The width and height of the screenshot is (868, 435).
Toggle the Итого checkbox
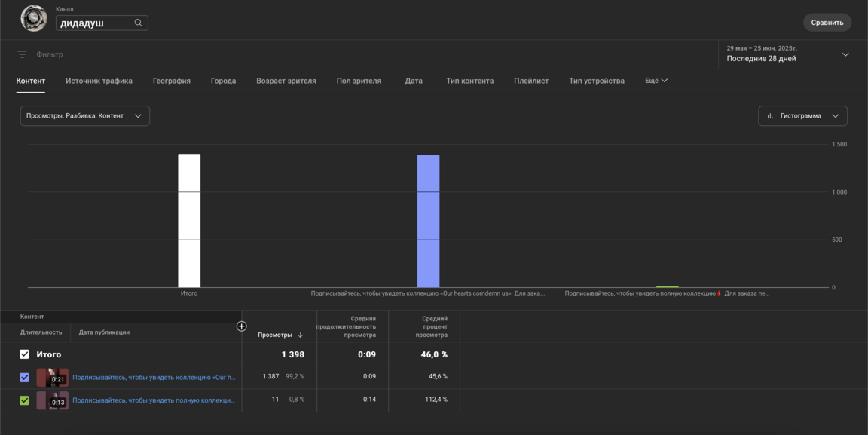(x=24, y=354)
